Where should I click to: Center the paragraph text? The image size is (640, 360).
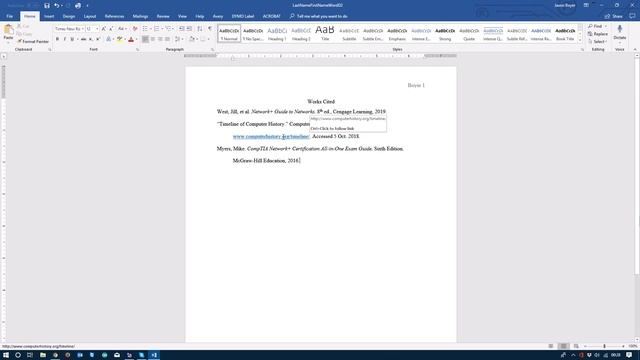click(x=153, y=39)
